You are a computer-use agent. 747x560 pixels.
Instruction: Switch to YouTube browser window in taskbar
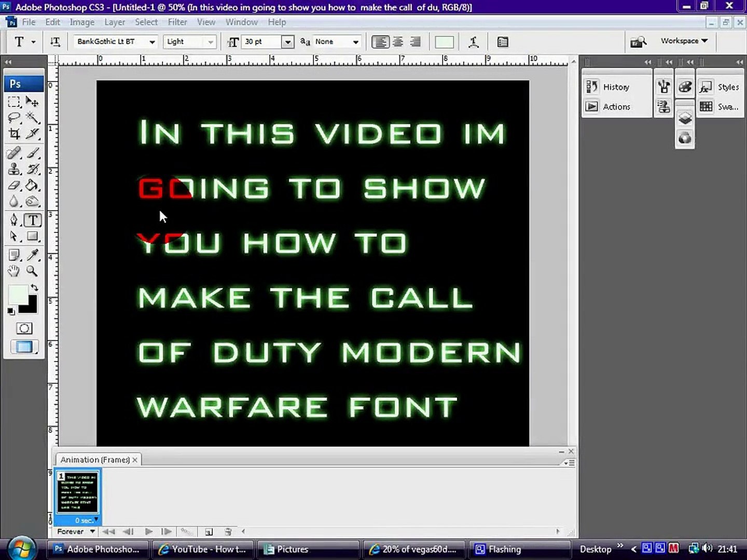click(x=203, y=549)
